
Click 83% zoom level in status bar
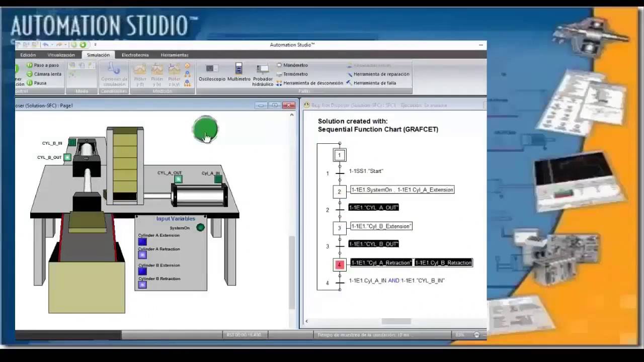[x=460, y=335]
